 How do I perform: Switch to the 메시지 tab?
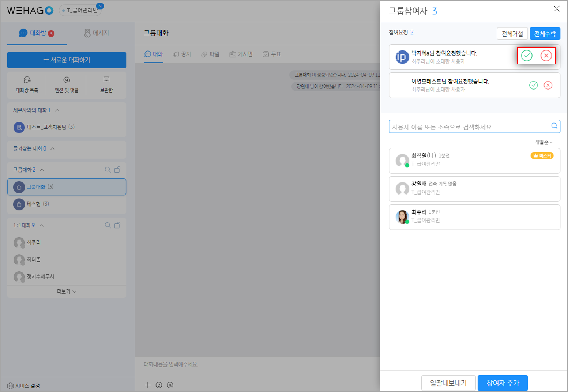tap(97, 33)
